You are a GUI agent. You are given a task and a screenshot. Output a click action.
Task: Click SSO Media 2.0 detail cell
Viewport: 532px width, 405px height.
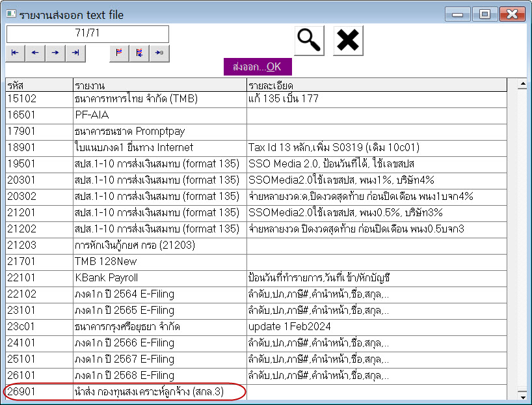[x=377, y=165]
